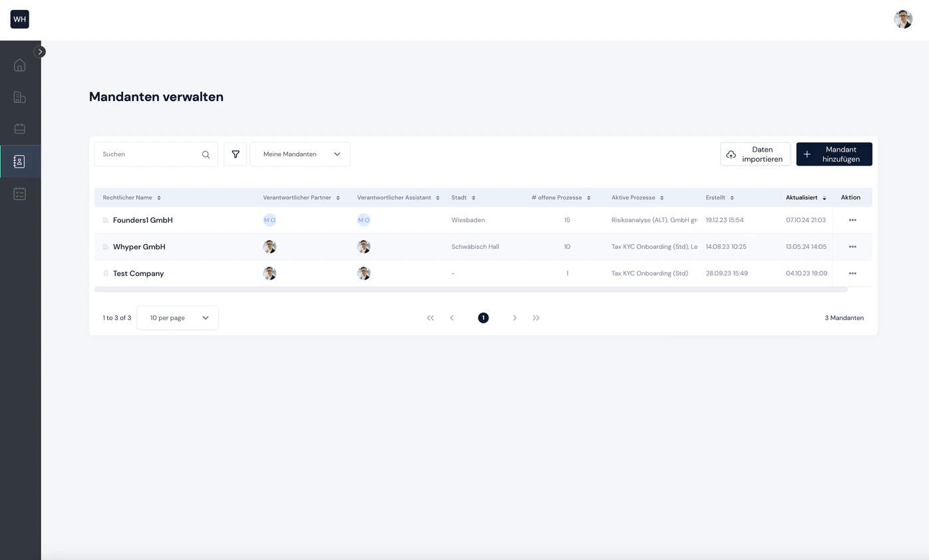Click the WH logo
The image size is (929, 560).
pos(20,19)
